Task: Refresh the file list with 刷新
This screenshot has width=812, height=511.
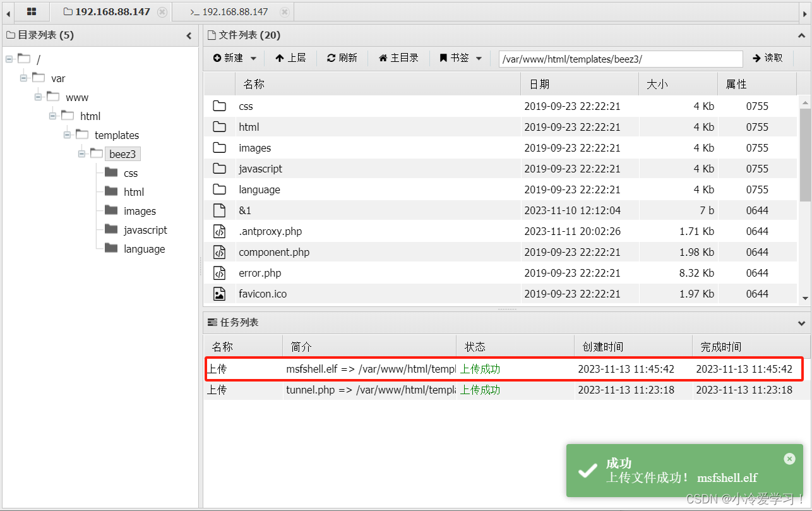Action: (342, 58)
